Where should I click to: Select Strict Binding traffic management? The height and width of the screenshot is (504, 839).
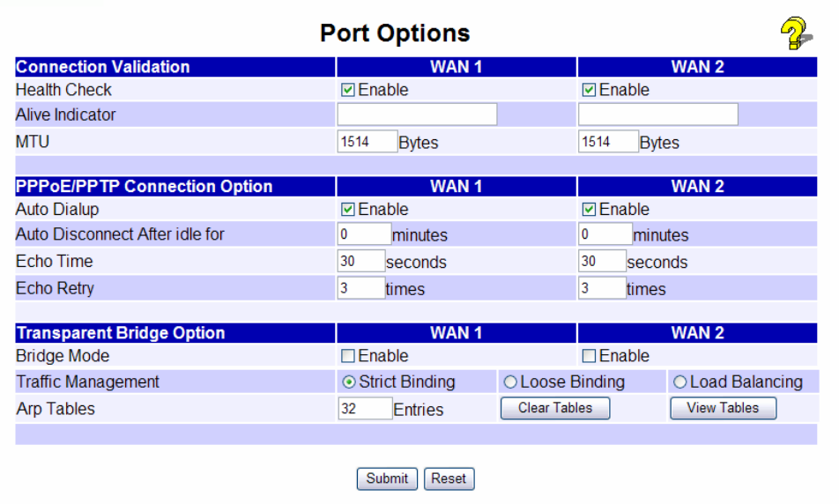[x=349, y=382]
